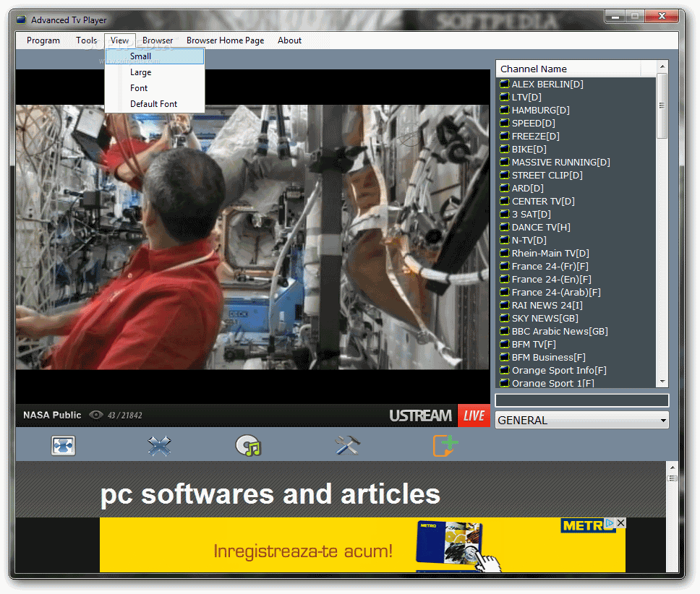Choose Large from the View menu
Image resolution: width=700 pixels, height=594 pixels.
[x=155, y=72]
